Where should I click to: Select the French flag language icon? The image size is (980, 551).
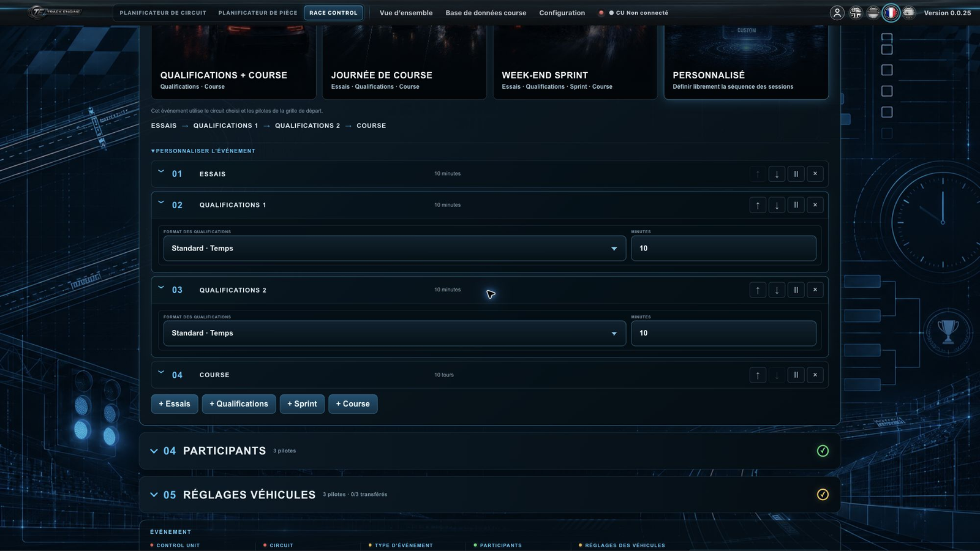[891, 13]
